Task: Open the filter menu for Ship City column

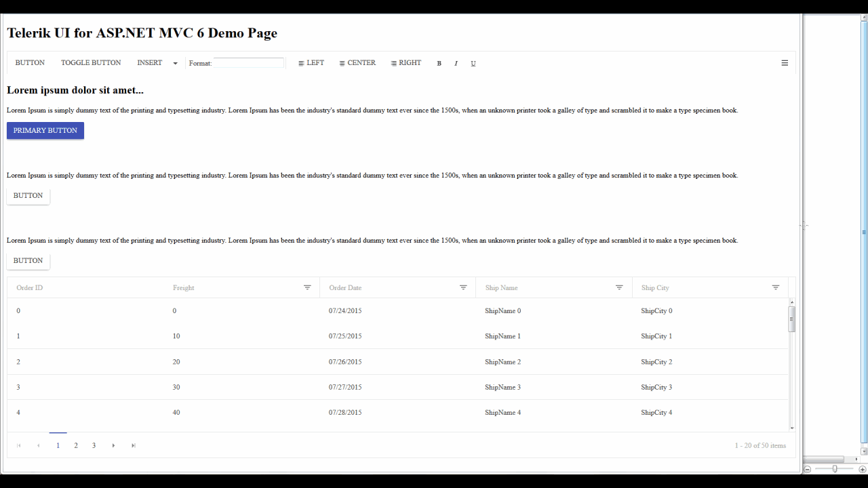Action: [x=776, y=287]
